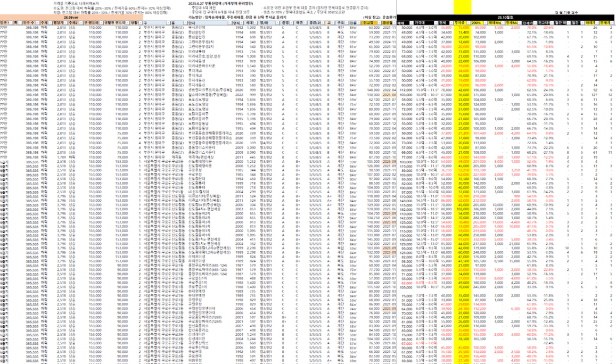The width and height of the screenshot is (616, 364).
Task: Select the orange '26.09ver' header cell
Action: [x=71, y=18]
